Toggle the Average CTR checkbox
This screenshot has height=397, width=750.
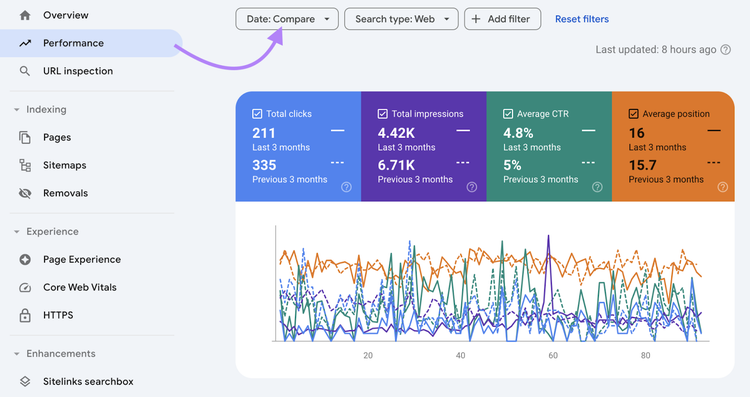pyautogui.click(x=508, y=114)
